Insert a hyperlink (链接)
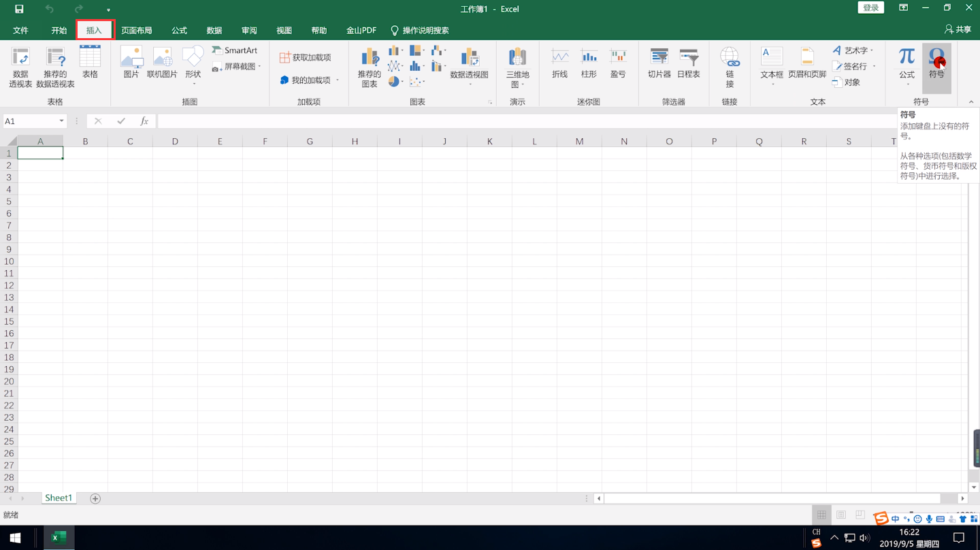Image resolution: width=980 pixels, height=550 pixels. coord(730,67)
